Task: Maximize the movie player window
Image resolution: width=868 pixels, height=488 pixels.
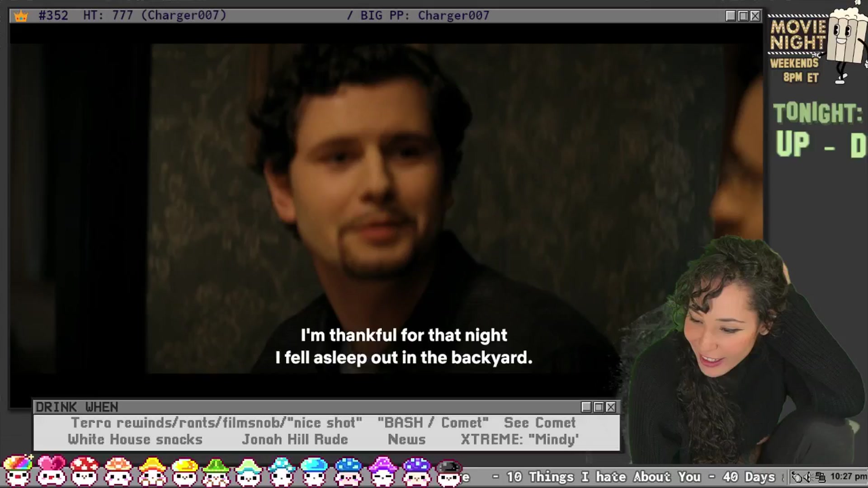Action: [x=743, y=16]
